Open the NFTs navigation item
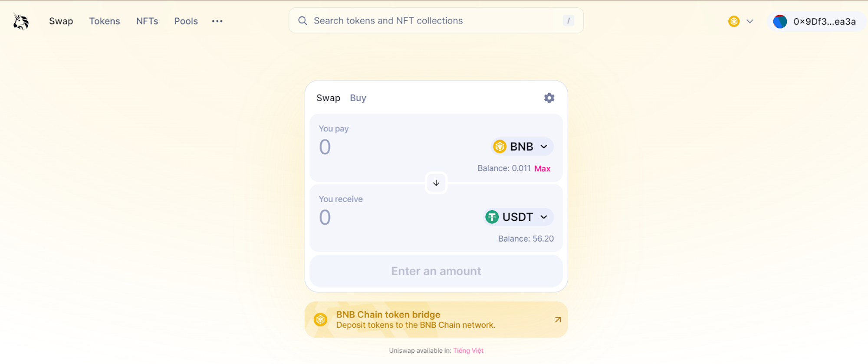The width and height of the screenshot is (868, 364). [x=147, y=21]
